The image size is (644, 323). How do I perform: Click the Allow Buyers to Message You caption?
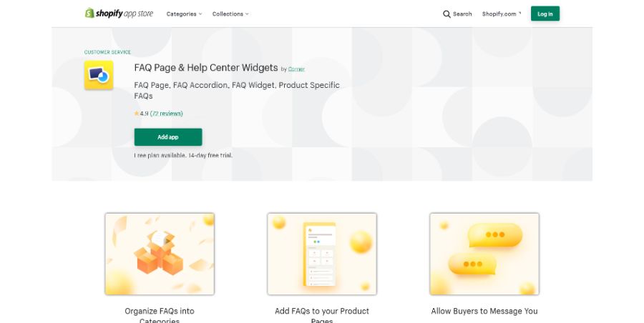point(484,311)
